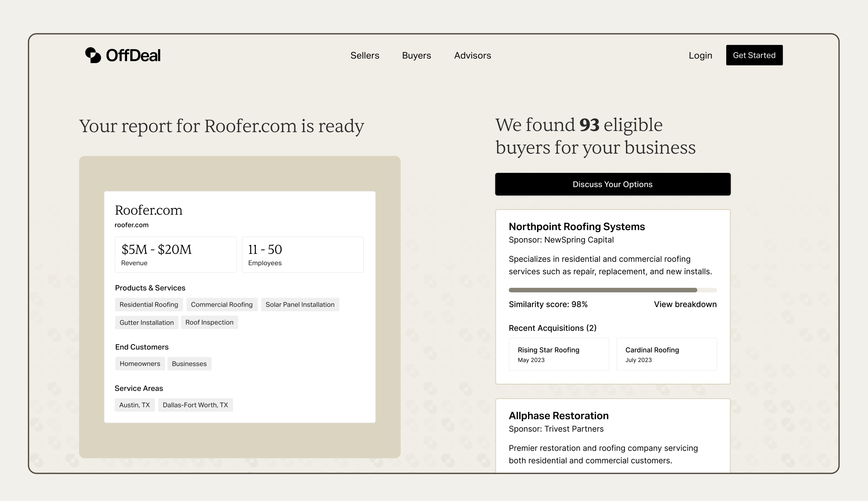Click the OffDeal wordmark text
This screenshot has height=501, width=868.
tap(133, 55)
